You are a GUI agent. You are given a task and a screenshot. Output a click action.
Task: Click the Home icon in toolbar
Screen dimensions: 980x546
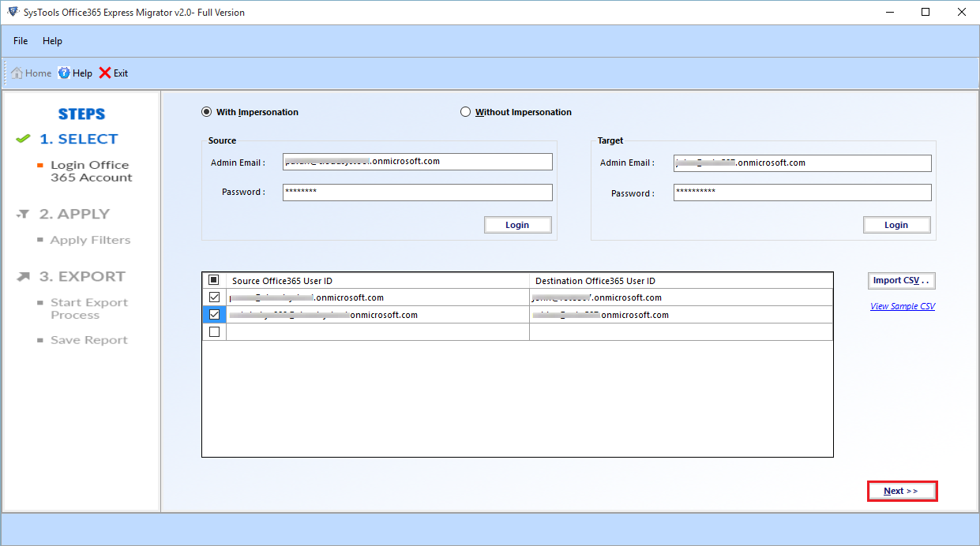pyautogui.click(x=17, y=73)
